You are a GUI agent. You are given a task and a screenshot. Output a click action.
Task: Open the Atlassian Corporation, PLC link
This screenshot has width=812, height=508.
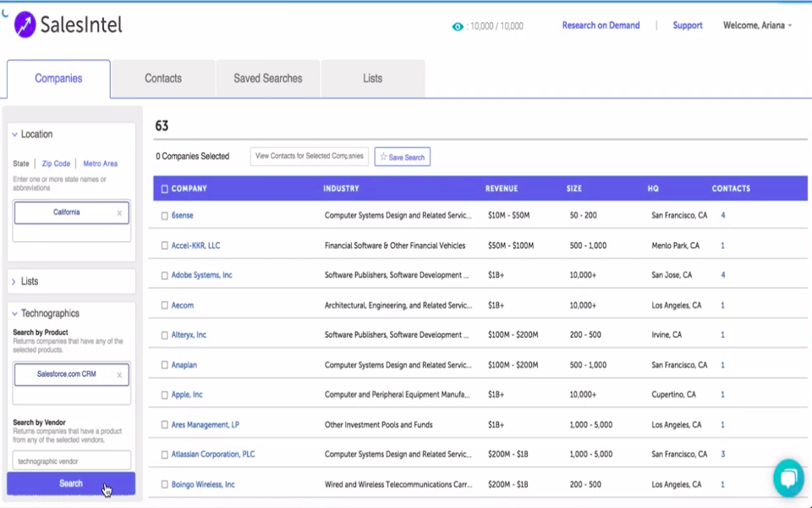tap(213, 454)
